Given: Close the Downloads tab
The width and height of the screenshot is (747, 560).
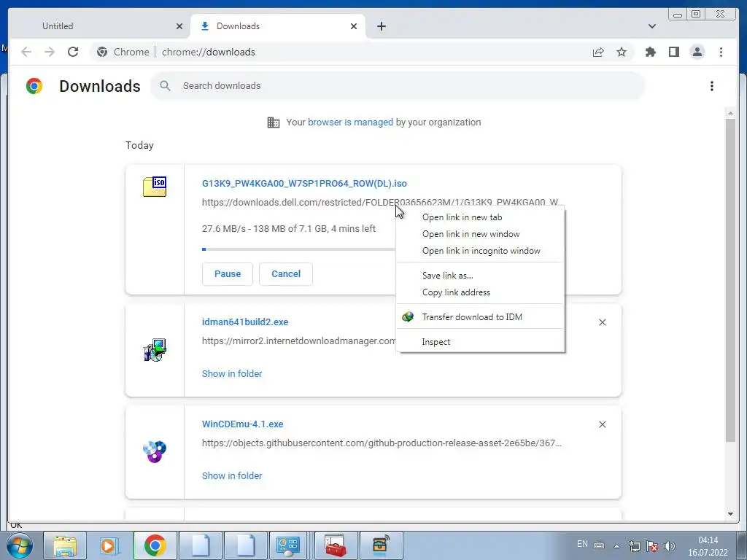Looking at the screenshot, I should click(x=354, y=26).
